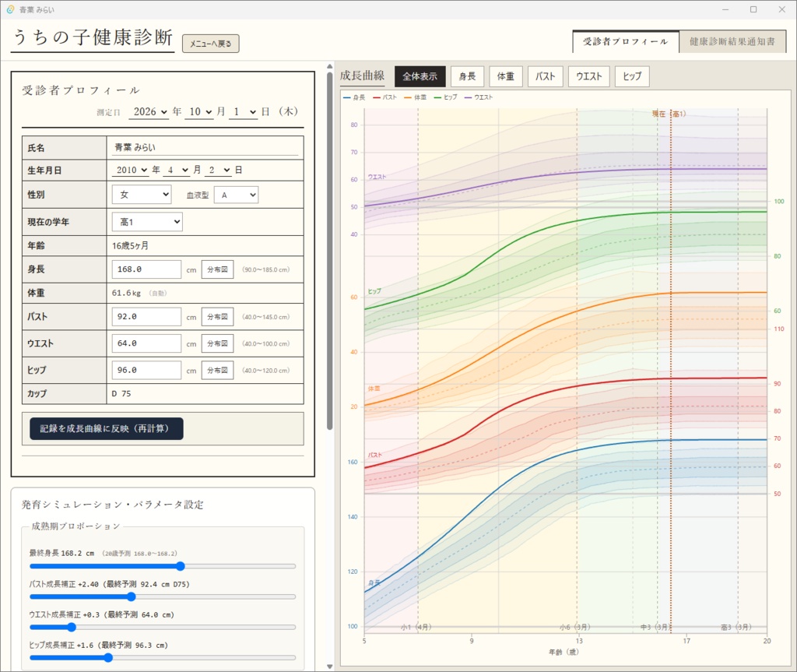Click the ウエスト value input field
797x672 pixels.
[146, 344]
